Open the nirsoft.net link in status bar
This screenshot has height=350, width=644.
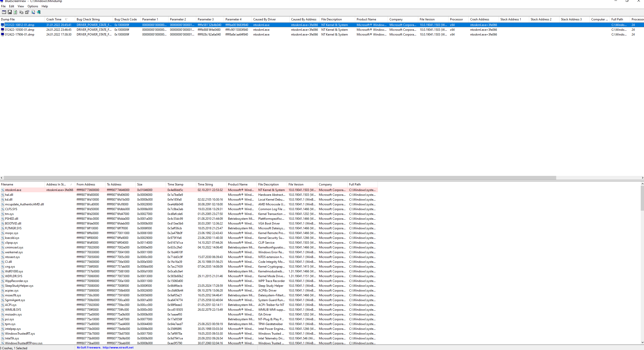[x=118, y=347]
